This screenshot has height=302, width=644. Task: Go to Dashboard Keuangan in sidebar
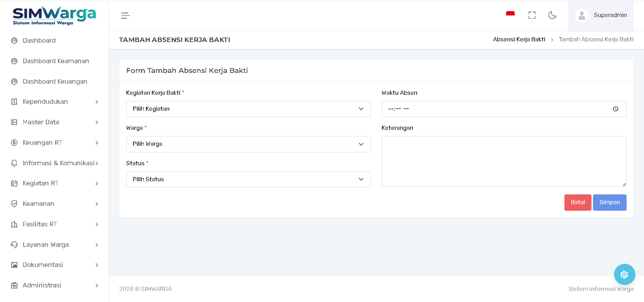click(55, 82)
